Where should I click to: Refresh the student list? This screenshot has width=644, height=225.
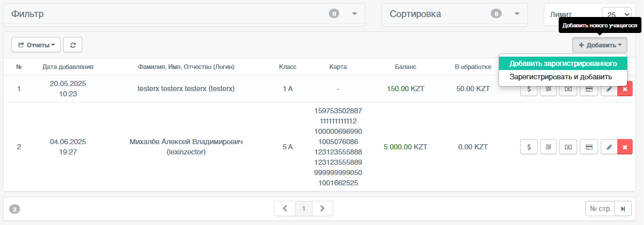pyautogui.click(x=73, y=45)
